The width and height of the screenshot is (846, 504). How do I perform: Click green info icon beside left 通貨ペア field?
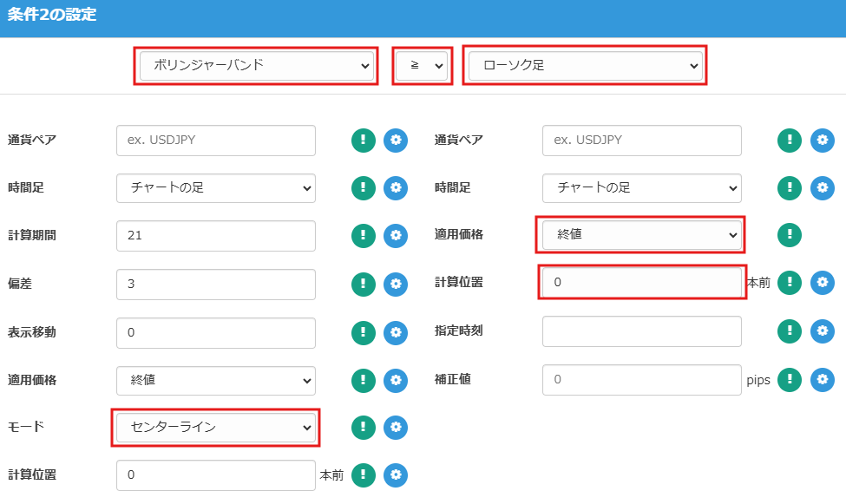364,141
